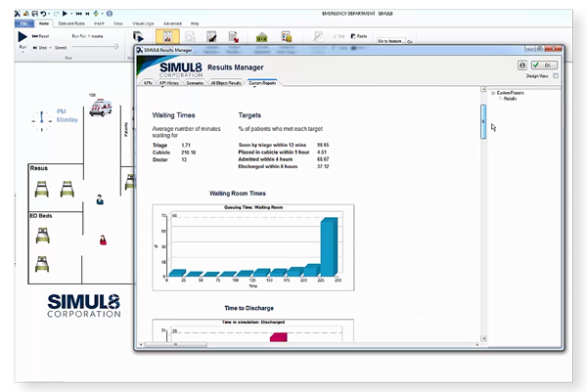Select the Results tree item
Viewport: 587px width, 392px height.
(510, 99)
